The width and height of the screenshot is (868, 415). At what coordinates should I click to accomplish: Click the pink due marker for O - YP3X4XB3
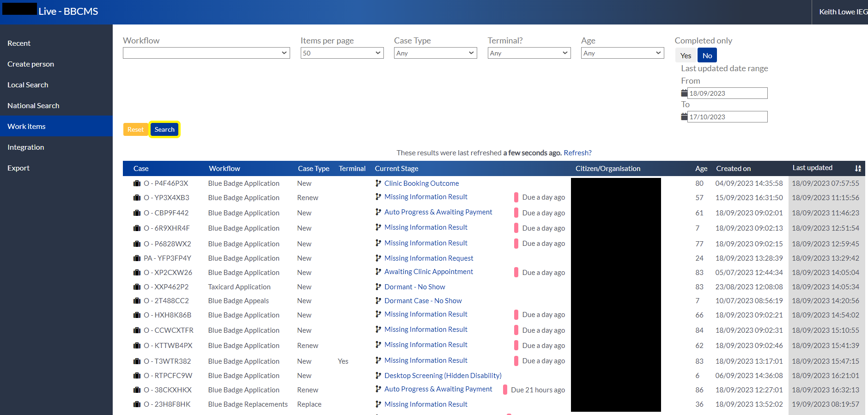pyautogui.click(x=516, y=197)
